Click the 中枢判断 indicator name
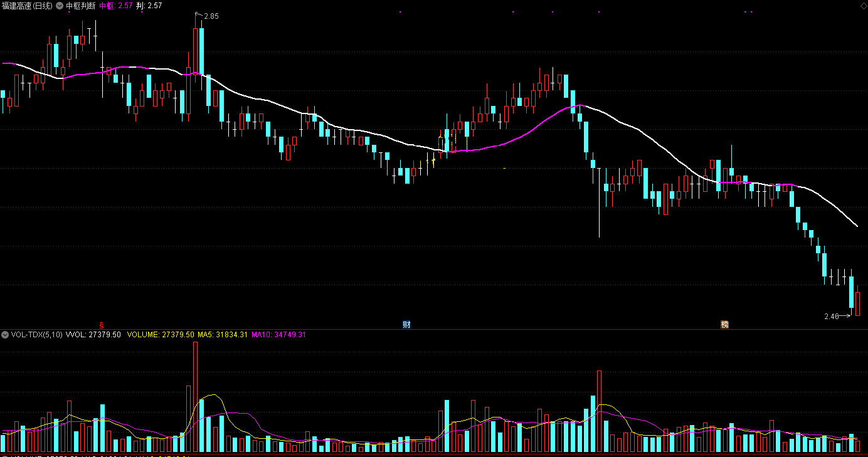Screen dimensions: 868x457 point(80,5)
